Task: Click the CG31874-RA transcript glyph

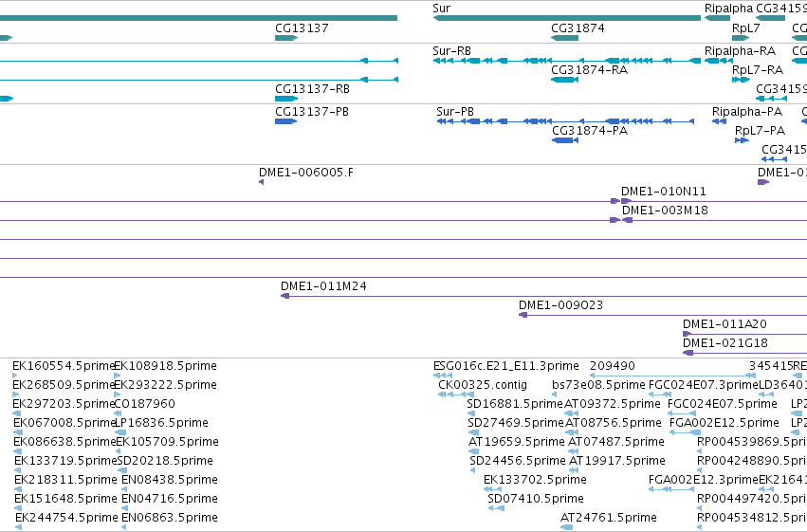Action: coord(564,80)
